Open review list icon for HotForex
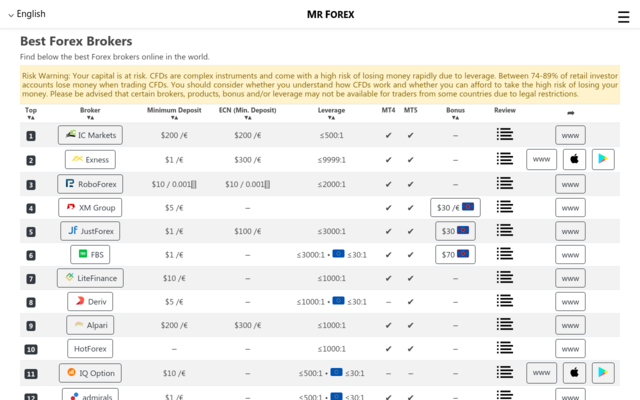640x400 pixels. pos(505,348)
